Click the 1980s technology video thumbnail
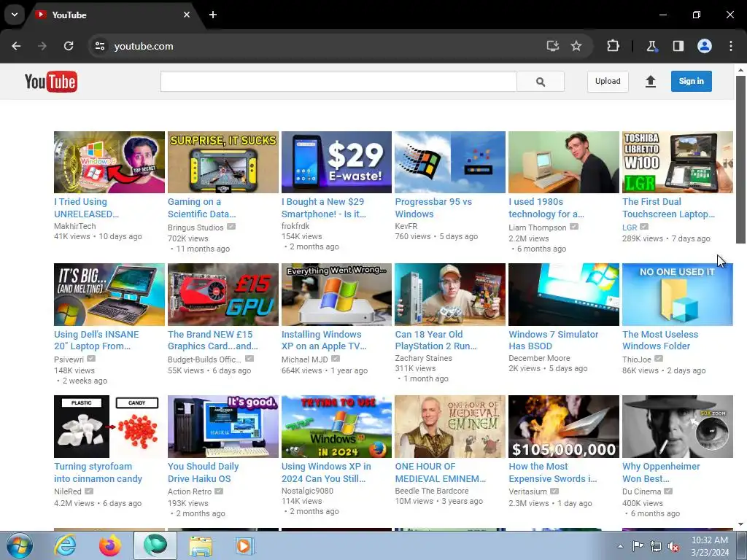This screenshot has width=747, height=560. tap(564, 163)
